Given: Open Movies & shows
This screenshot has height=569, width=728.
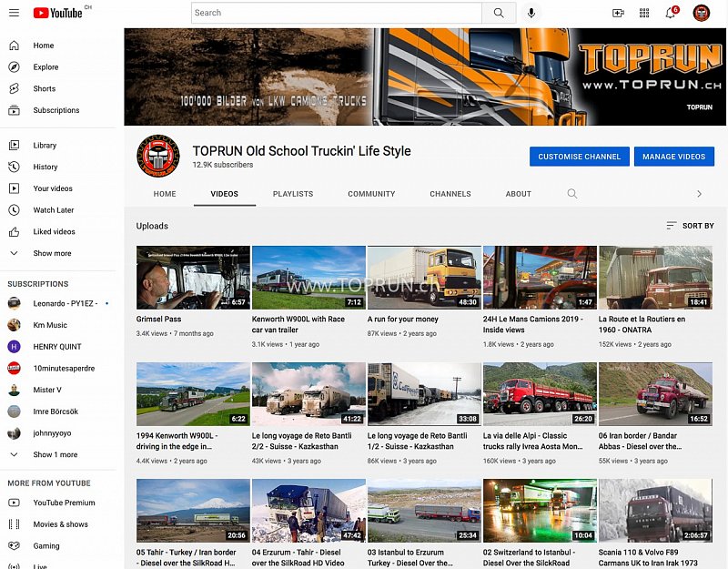Looking at the screenshot, I should coord(58,524).
